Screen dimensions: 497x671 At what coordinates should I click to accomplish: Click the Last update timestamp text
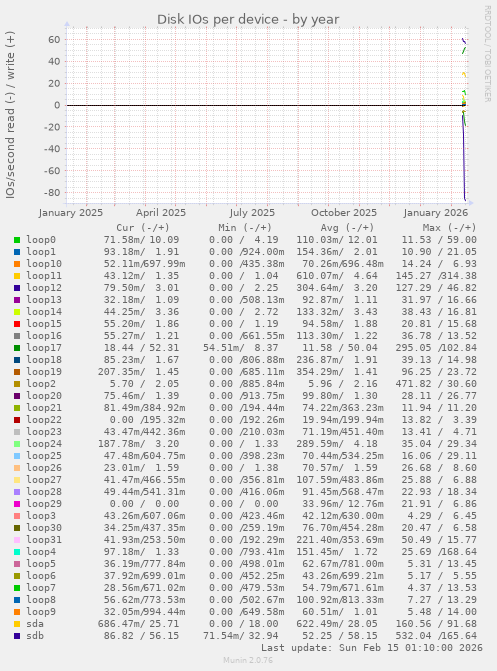coord(372,648)
